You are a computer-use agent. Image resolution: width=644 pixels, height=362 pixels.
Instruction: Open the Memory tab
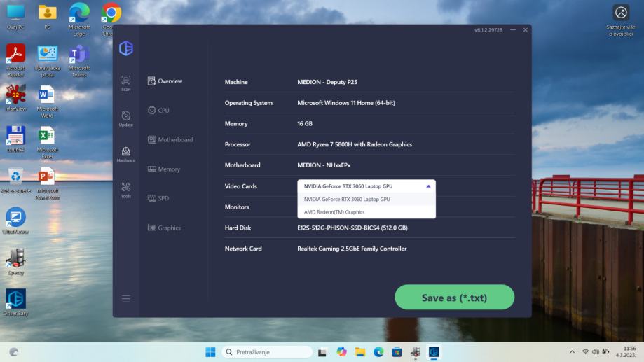[164, 169]
